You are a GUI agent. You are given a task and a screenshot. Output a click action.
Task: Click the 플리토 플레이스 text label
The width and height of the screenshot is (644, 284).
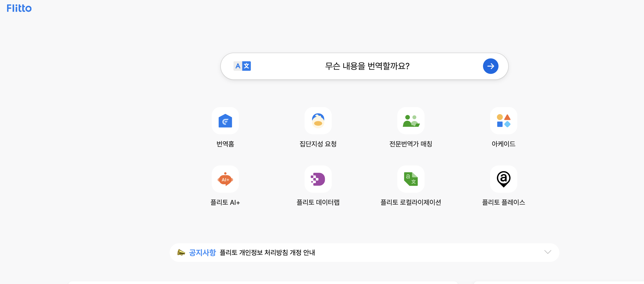pos(503,202)
